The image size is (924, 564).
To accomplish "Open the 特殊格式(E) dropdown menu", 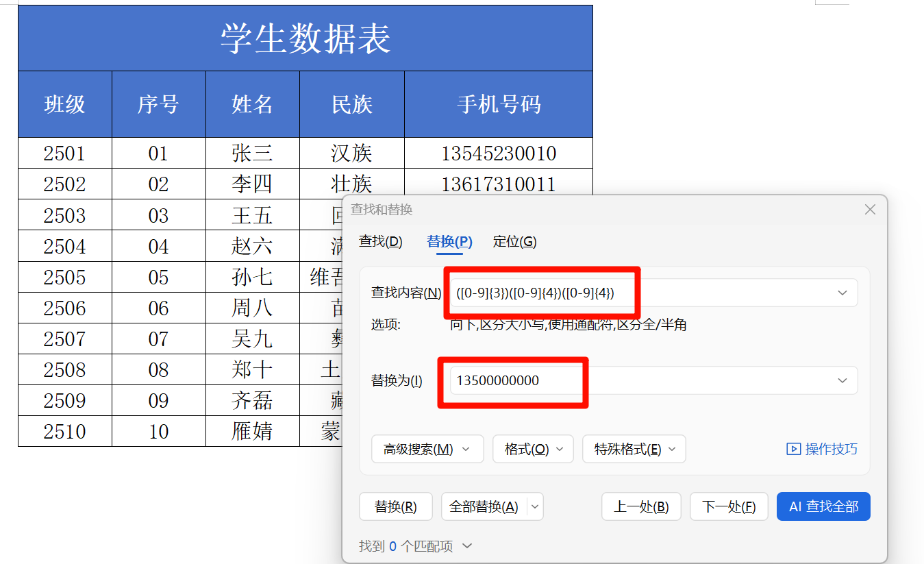I will 634,449.
